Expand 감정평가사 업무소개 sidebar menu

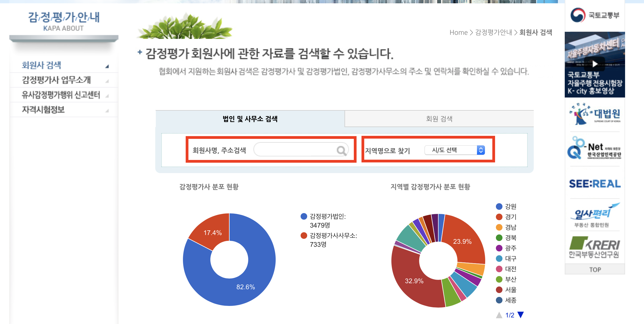click(x=57, y=80)
